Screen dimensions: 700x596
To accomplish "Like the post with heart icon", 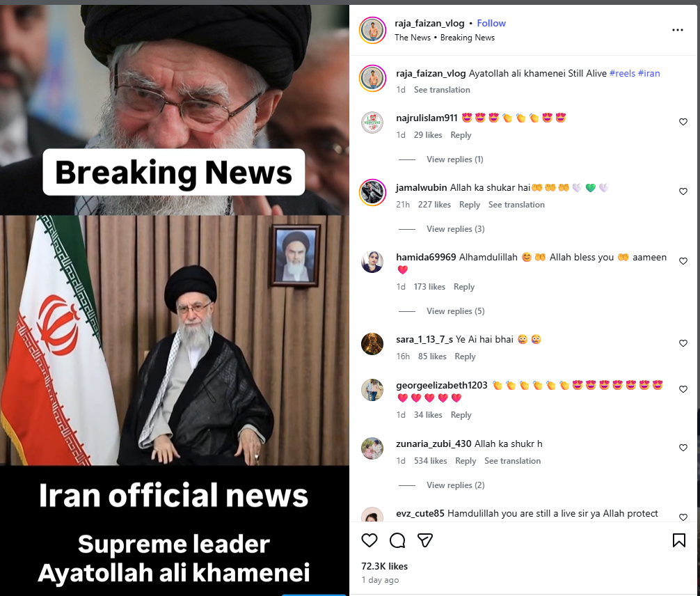I will 369,540.
